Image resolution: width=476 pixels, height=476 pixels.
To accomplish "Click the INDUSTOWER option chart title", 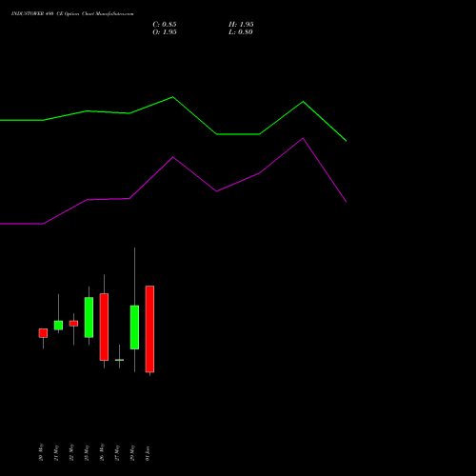I will 72,14.
